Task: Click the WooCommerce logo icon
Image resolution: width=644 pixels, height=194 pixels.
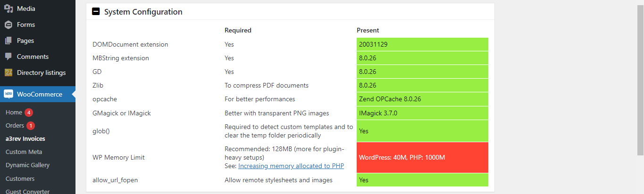Action: [8, 94]
